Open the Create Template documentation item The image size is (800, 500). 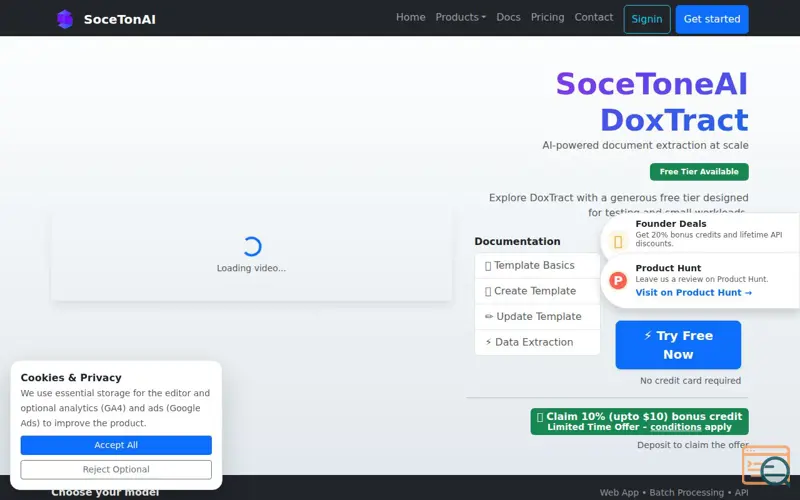tap(537, 291)
